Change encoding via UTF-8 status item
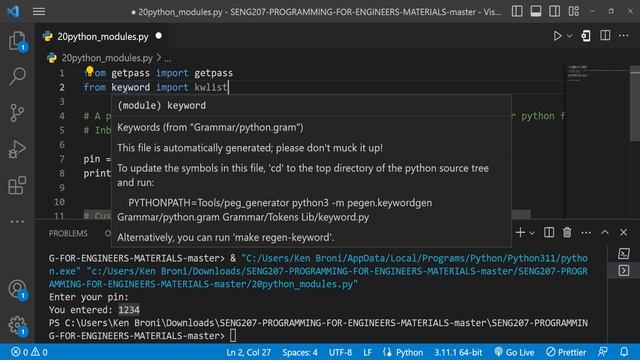Image resolution: width=640 pixels, height=360 pixels. [340, 352]
